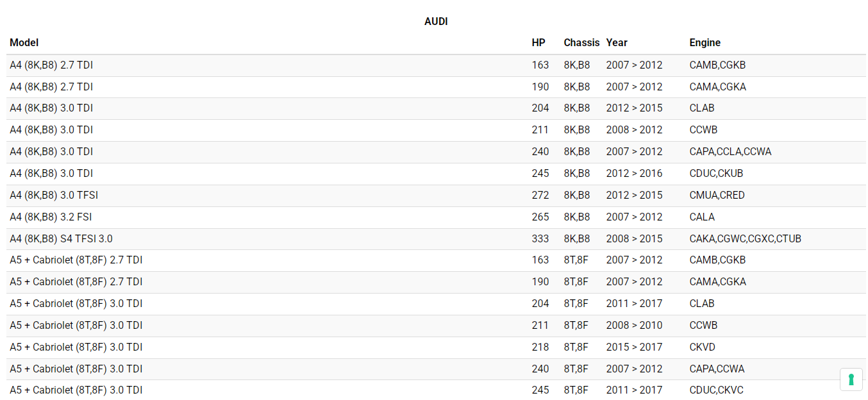Click the A4 S4 TFSI 3.0 model
Screen dimensions: 868x400
[61, 239]
